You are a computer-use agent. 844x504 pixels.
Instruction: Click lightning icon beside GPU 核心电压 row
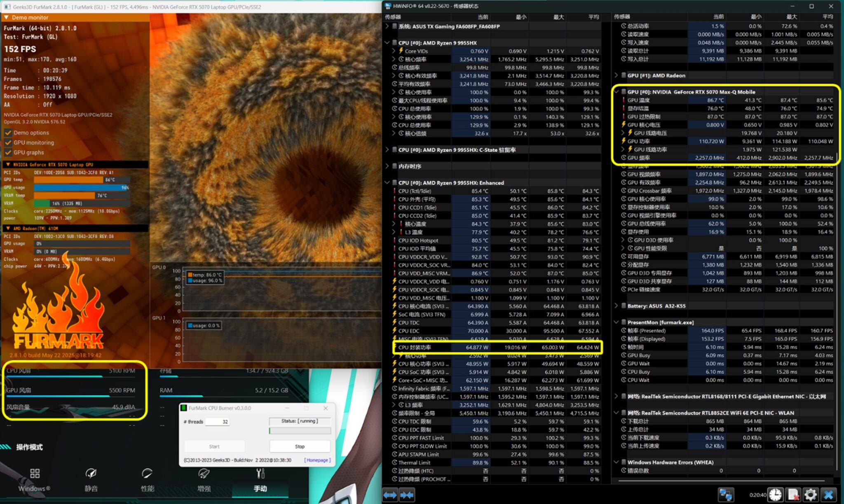624,125
